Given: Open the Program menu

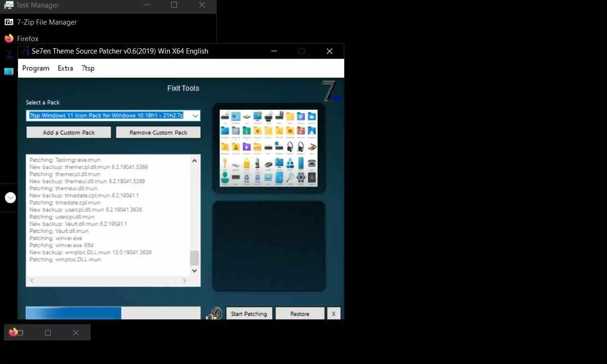Looking at the screenshot, I should pos(36,68).
